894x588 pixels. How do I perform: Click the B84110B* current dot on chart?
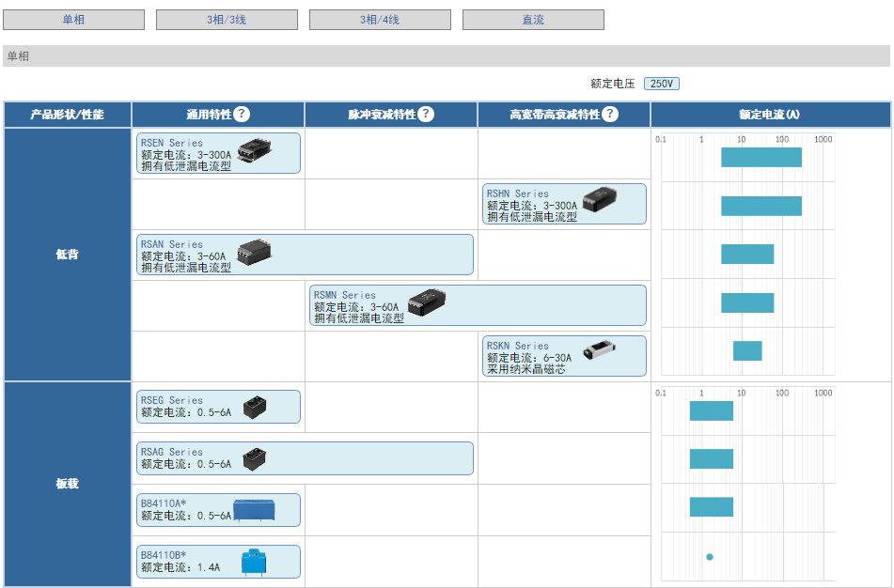(x=710, y=557)
